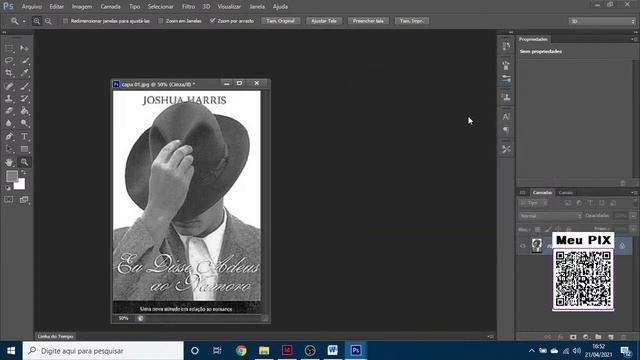The width and height of the screenshot is (640, 360).
Task: Create new group folder icon
Action: click(x=598, y=337)
